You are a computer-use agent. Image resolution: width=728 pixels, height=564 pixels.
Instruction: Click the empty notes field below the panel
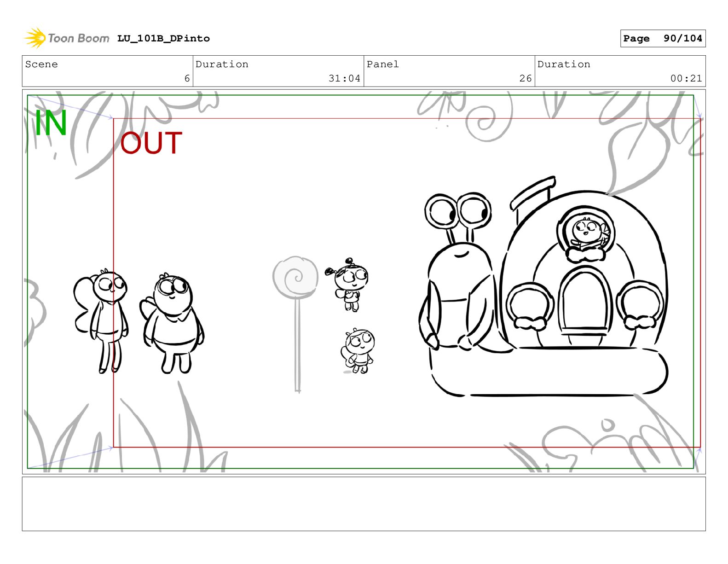[364, 504]
